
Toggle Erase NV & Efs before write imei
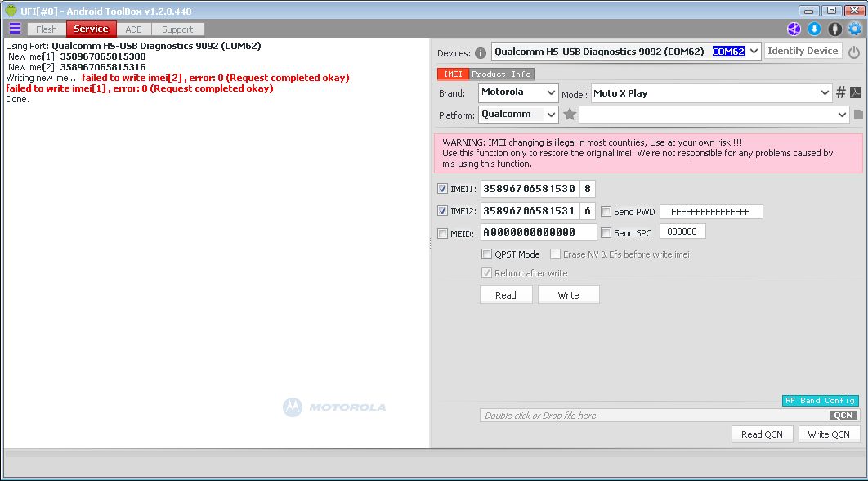[x=555, y=254]
